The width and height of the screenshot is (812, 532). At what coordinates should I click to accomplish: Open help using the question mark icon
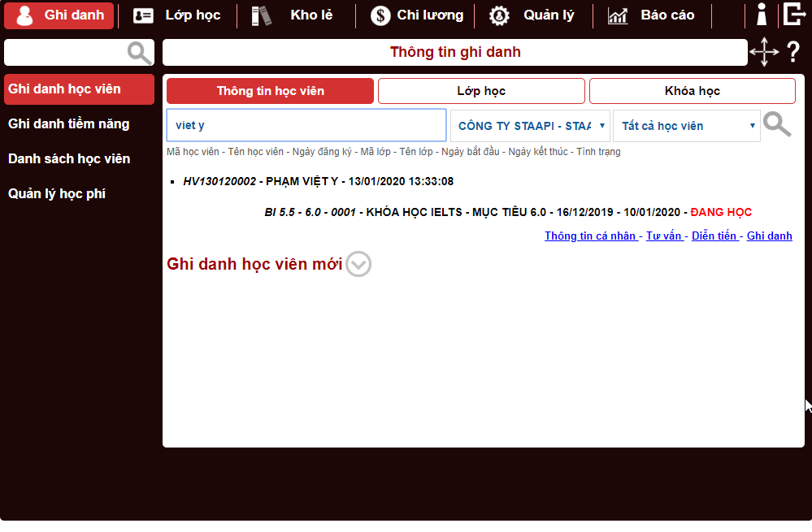(794, 52)
